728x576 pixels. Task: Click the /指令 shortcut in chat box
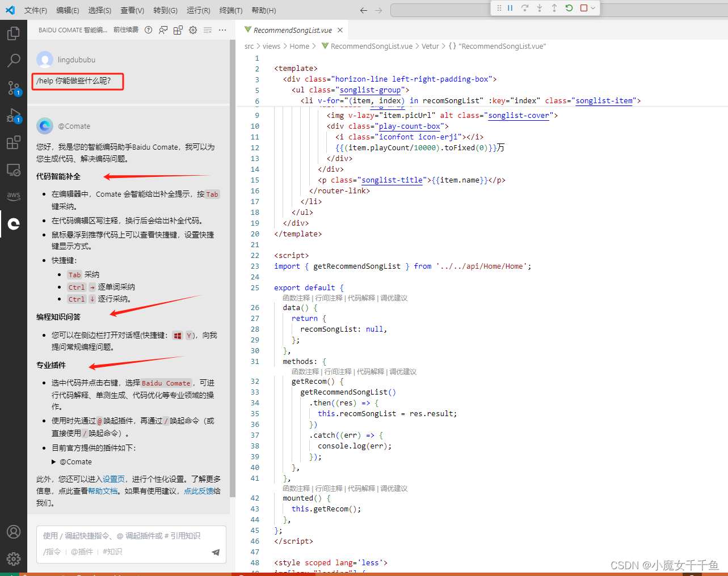pyautogui.click(x=52, y=552)
